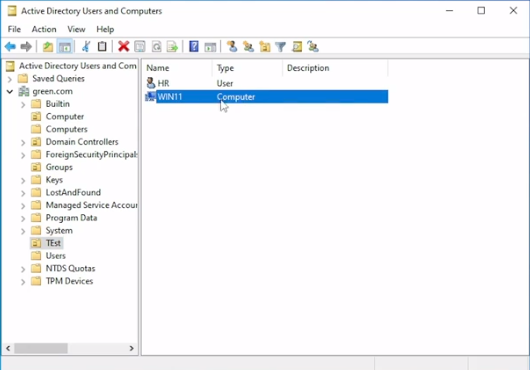
Task: Create new organizational unit icon
Action: pos(265,46)
